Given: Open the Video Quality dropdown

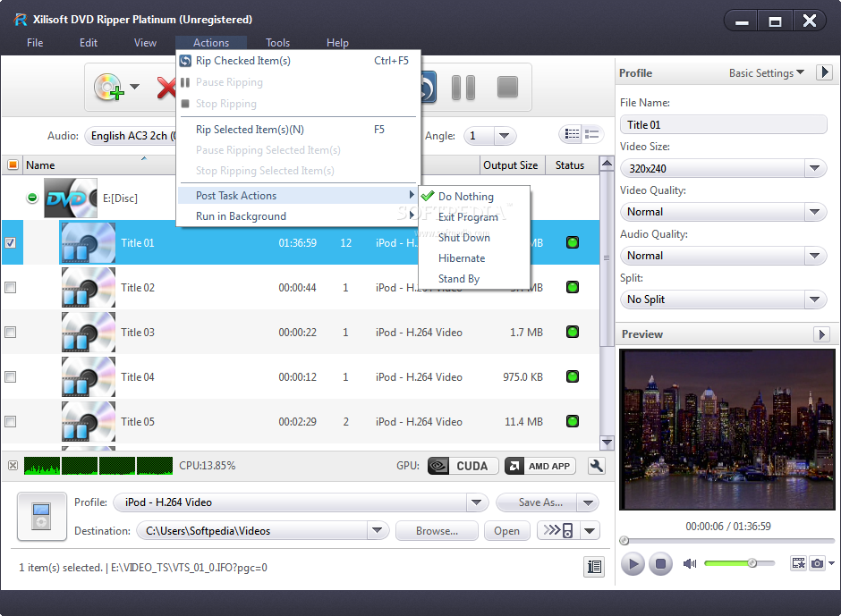Looking at the screenshot, I should (814, 212).
